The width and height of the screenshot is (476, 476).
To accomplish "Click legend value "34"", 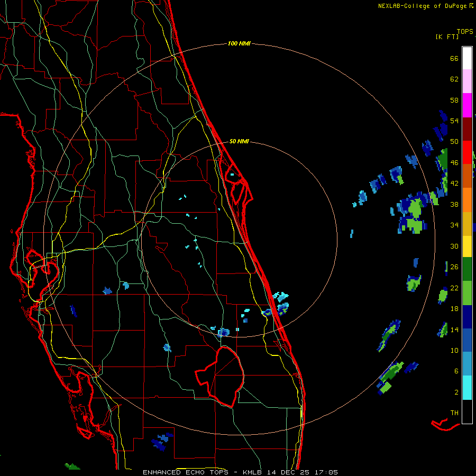I will [454, 225].
